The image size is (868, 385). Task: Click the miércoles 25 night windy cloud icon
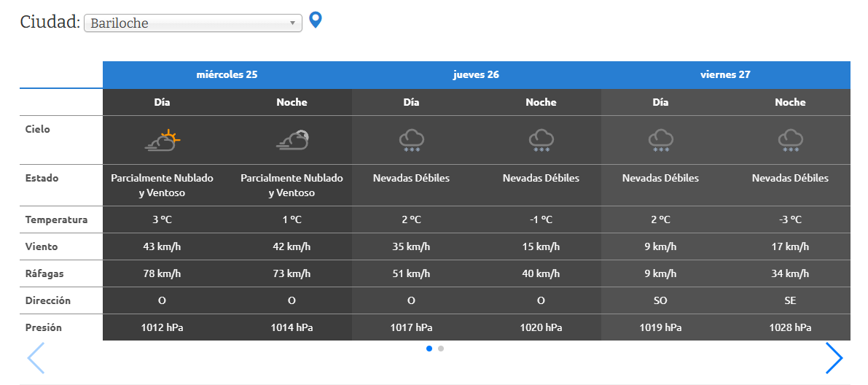point(292,140)
